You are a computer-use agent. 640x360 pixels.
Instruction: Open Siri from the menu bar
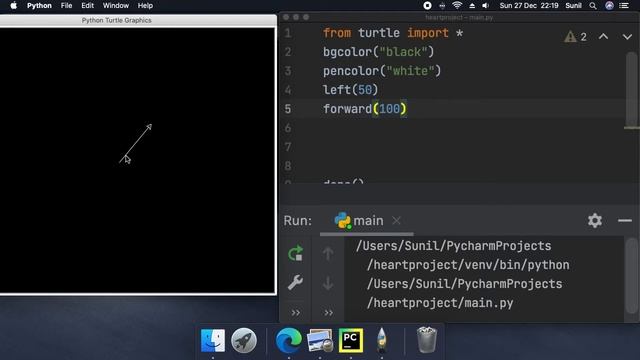[609, 6]
